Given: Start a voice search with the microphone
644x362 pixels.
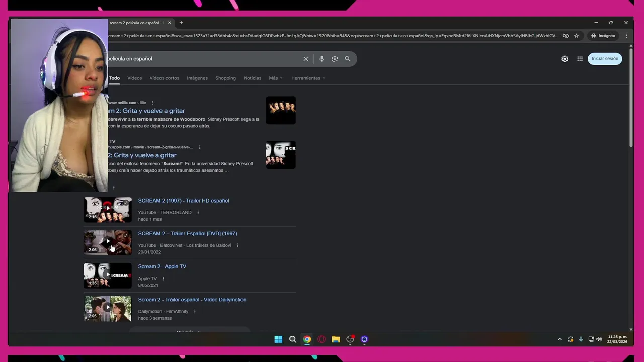Looking at the screenshot, I should [321, 59].
